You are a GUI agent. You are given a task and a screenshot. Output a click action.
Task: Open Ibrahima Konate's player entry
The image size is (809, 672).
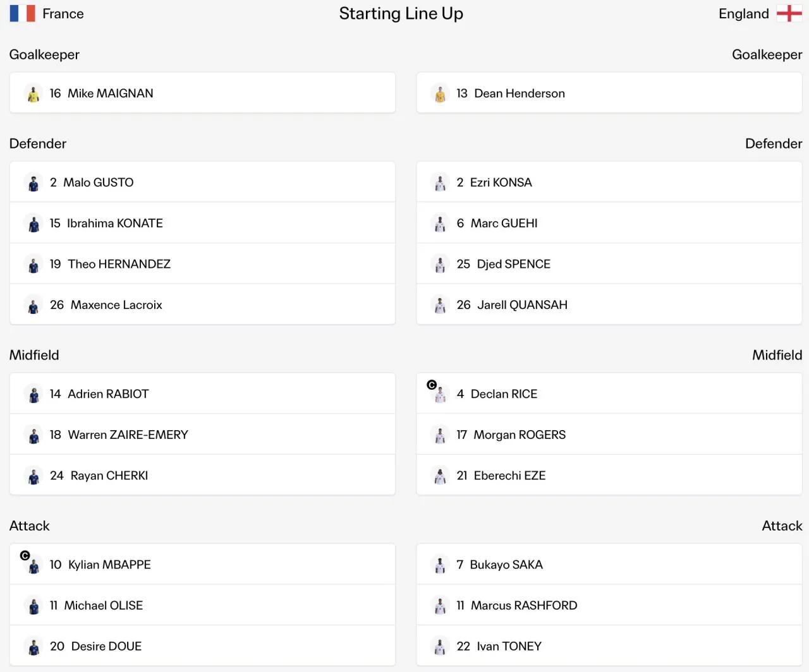[x=202, y=223]
